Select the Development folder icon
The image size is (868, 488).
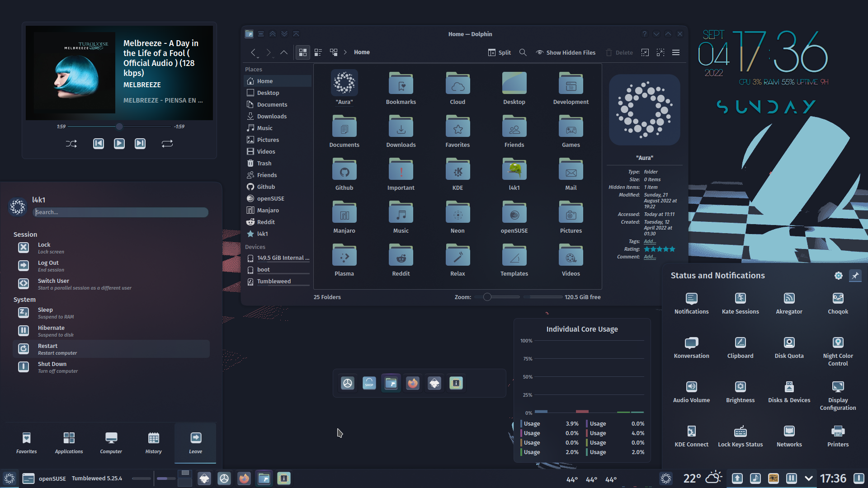point(571,84)
